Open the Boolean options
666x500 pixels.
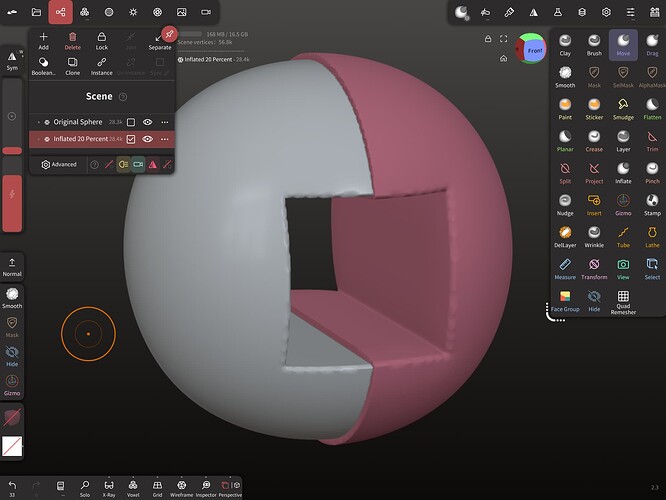(43, 67)
